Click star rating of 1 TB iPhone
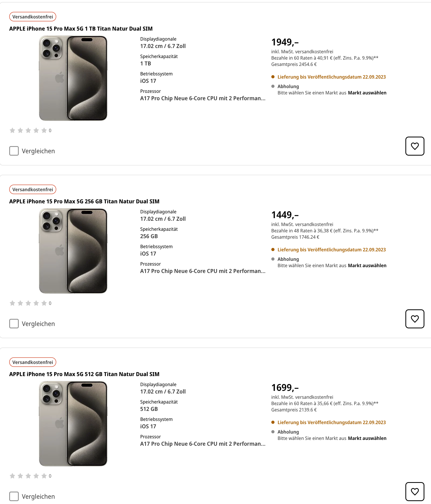This screenshot has height=504, width=431. pyautogui.click(x=28, y=130)
